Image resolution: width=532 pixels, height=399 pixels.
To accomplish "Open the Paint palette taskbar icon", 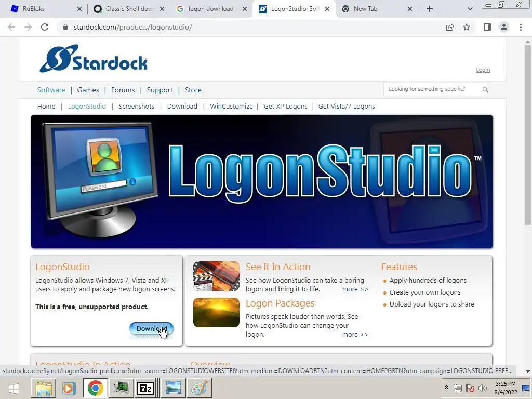I will (x=199, y=388).
